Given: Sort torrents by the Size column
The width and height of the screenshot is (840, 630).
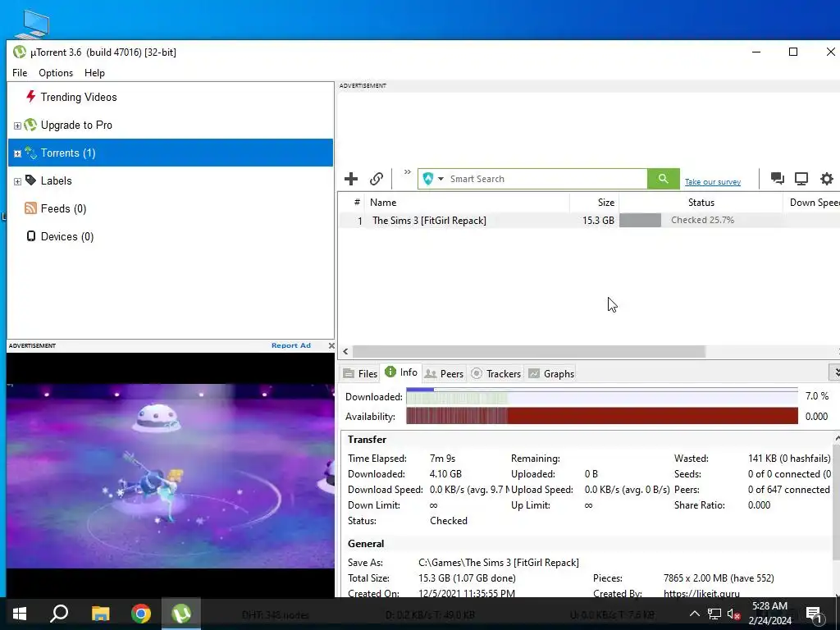Looking at the screenshot, I should tap(594, 203).
